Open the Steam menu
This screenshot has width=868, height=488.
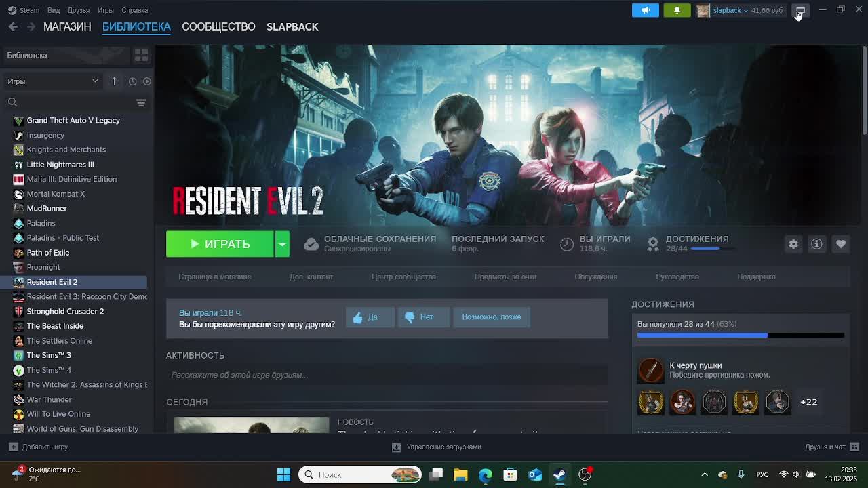pos(24,10)
